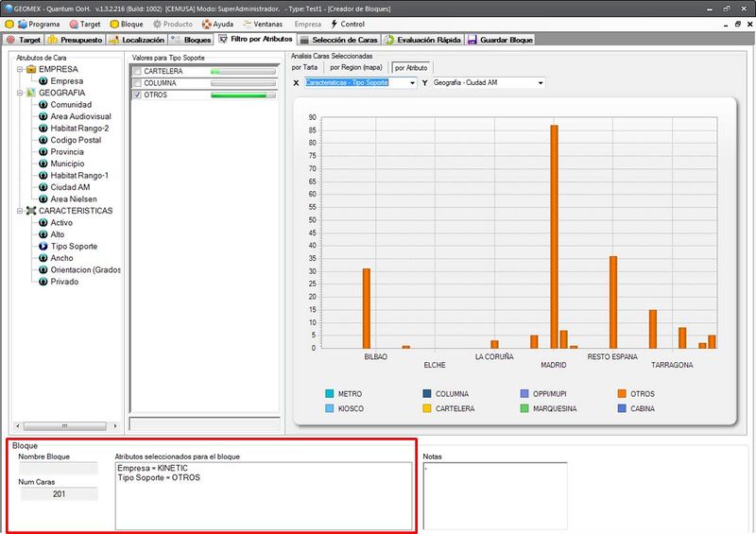Click the Target icon in menu bar
The width and height of the screenshot is (756, 534).
pyautogui.click(x=74, y=24)
